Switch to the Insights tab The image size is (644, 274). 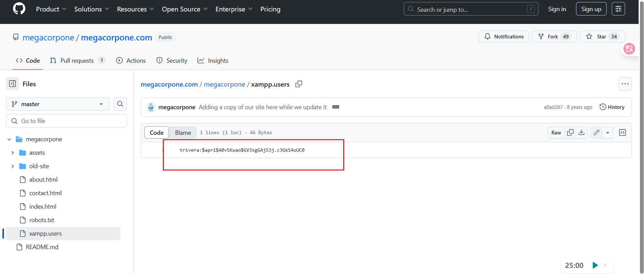[213, 60]
